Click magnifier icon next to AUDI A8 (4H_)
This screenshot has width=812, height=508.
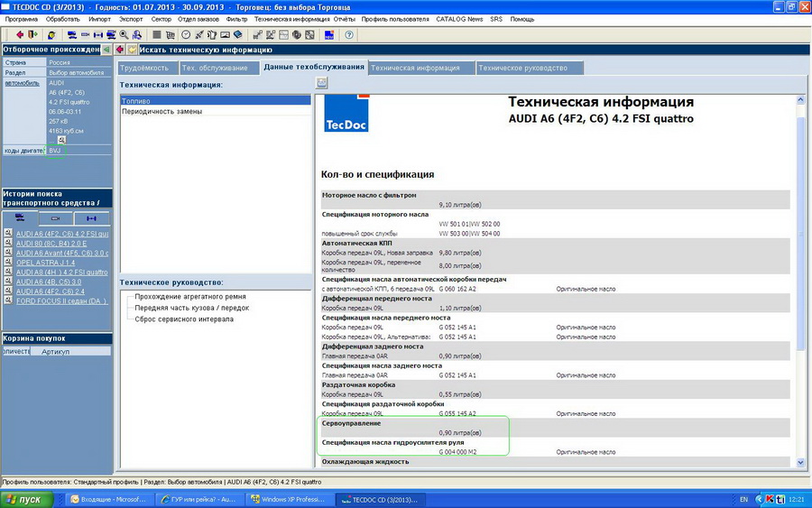point(8,272)
